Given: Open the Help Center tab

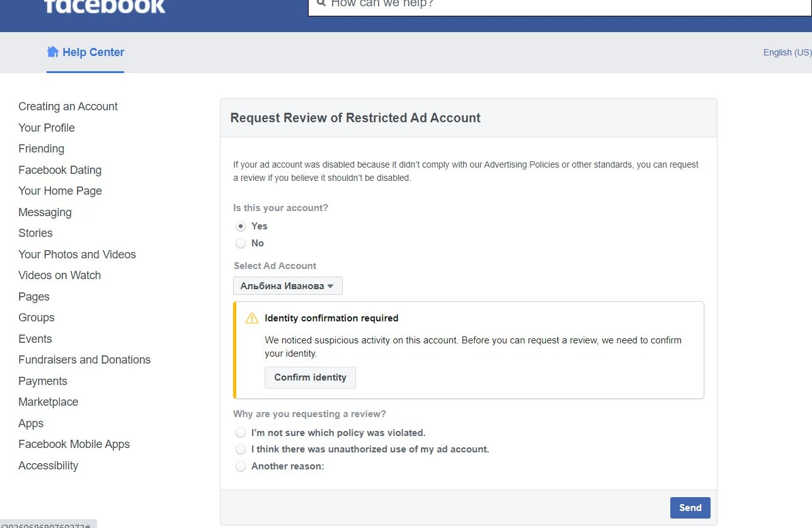Looking at the screenshot, I should pos(86,52).
